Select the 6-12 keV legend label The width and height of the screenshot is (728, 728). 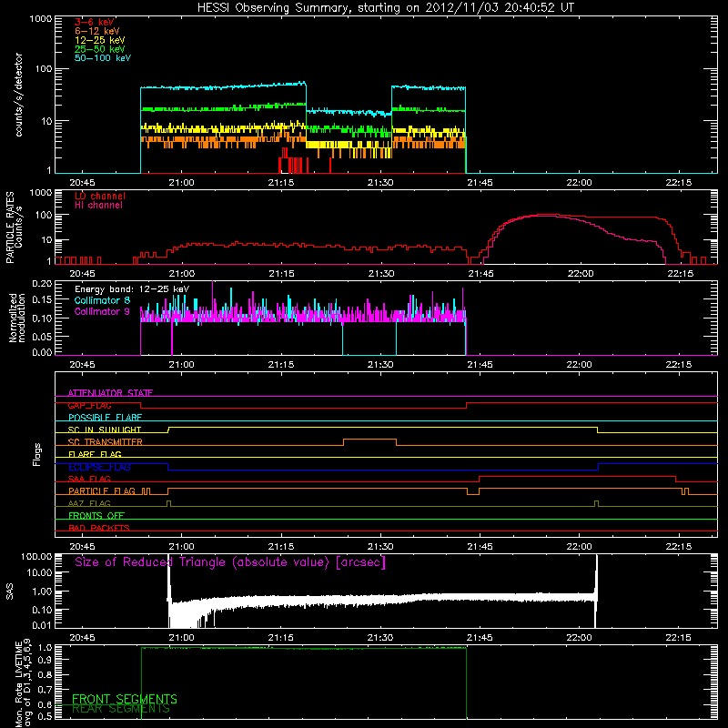(x=97, y=31)
